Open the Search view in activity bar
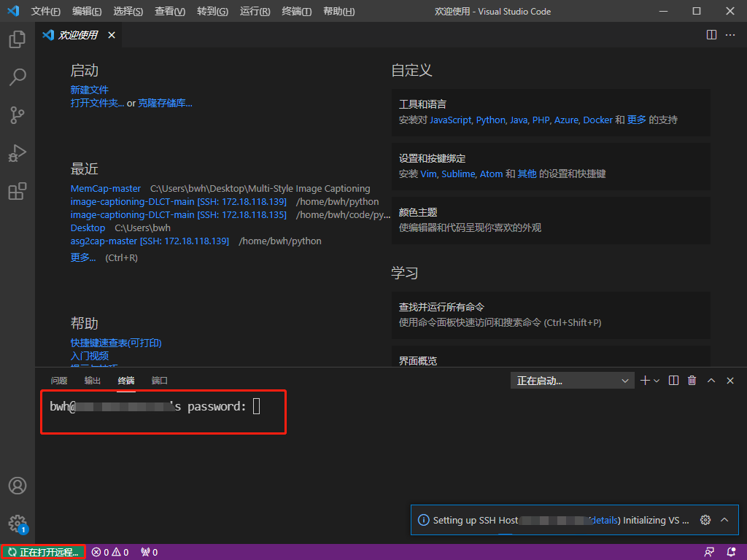This screenshot has width=747, height=560. pyautogui.click(x=18, y=77)
